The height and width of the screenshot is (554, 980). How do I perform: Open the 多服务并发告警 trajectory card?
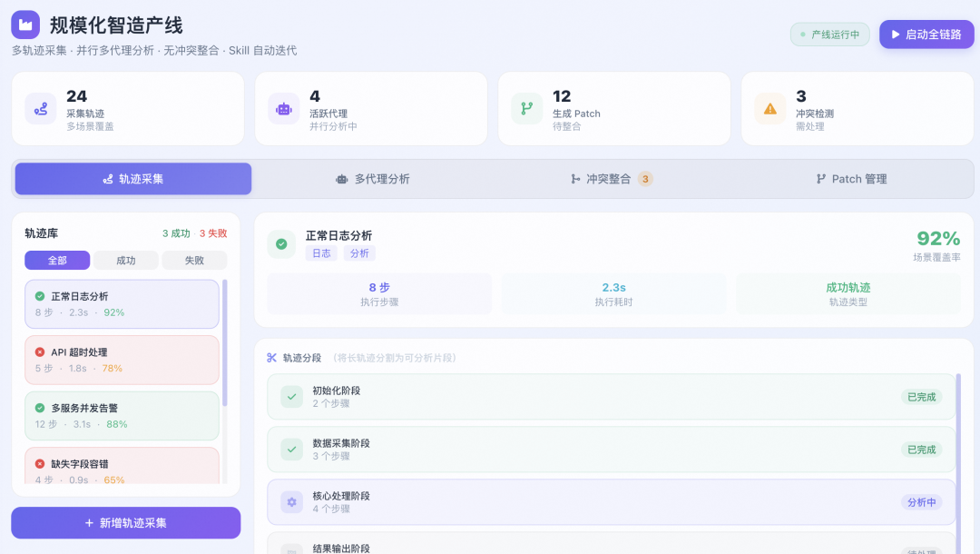coord(122,415)
